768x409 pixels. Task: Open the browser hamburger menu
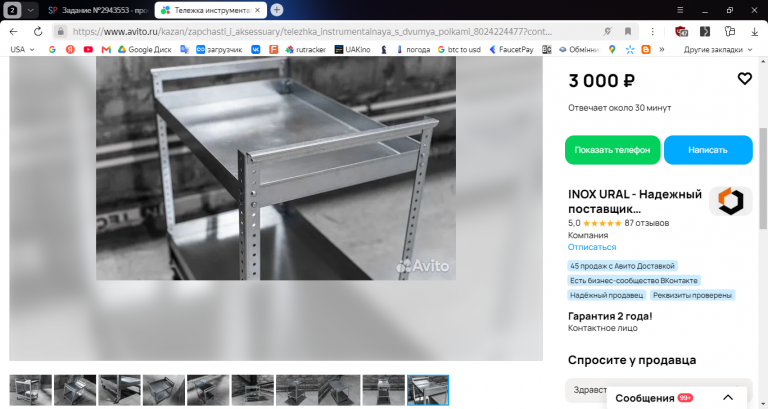(680, 10)
